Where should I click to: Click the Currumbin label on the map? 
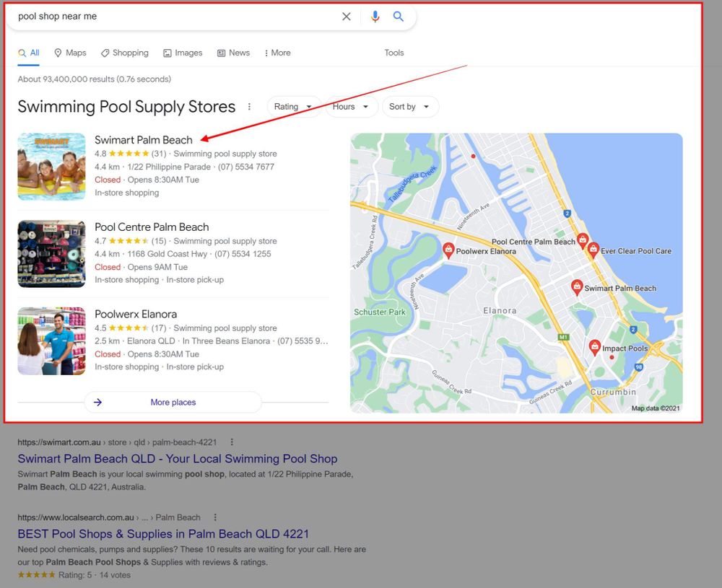click(613, 392)
